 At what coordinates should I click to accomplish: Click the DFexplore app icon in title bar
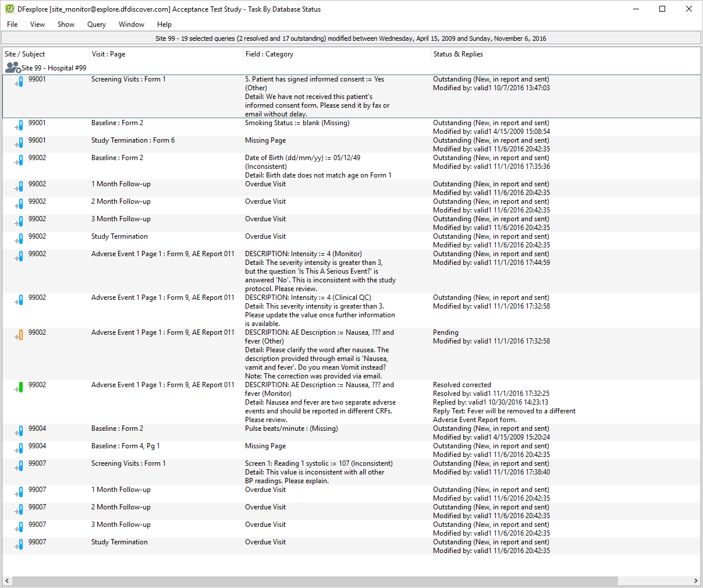(9, 9)
